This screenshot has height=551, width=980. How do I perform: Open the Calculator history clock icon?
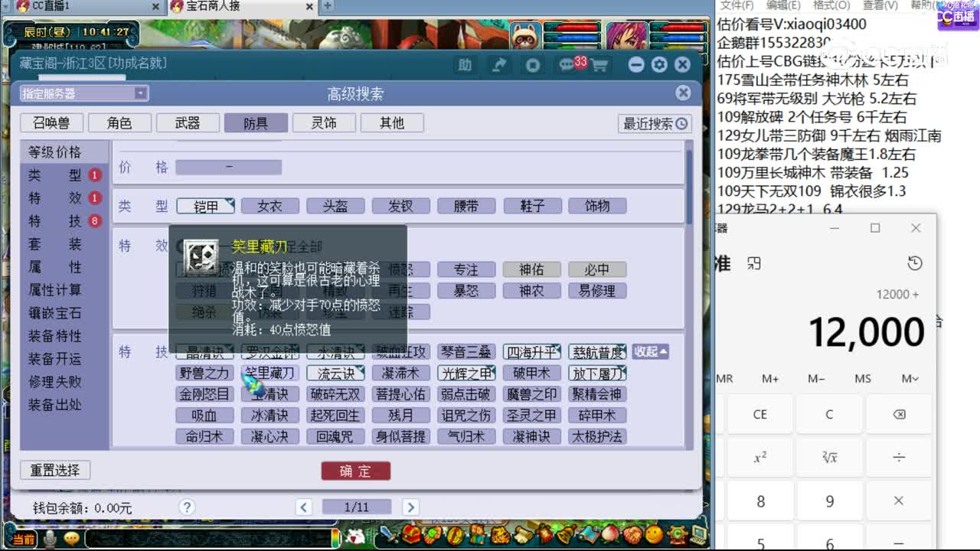(x=916, y=262)
